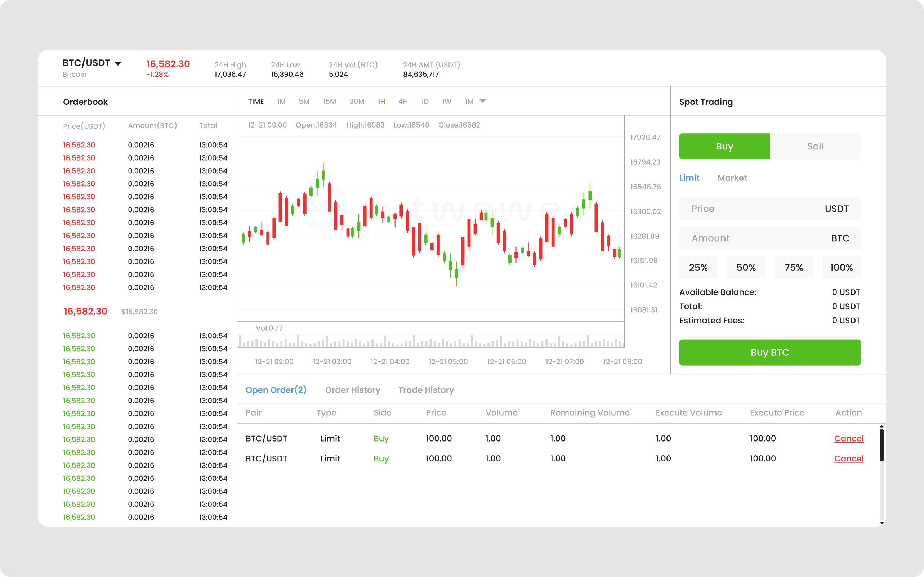
Task: Choose the TIME chart view
Action: point(256,102)
